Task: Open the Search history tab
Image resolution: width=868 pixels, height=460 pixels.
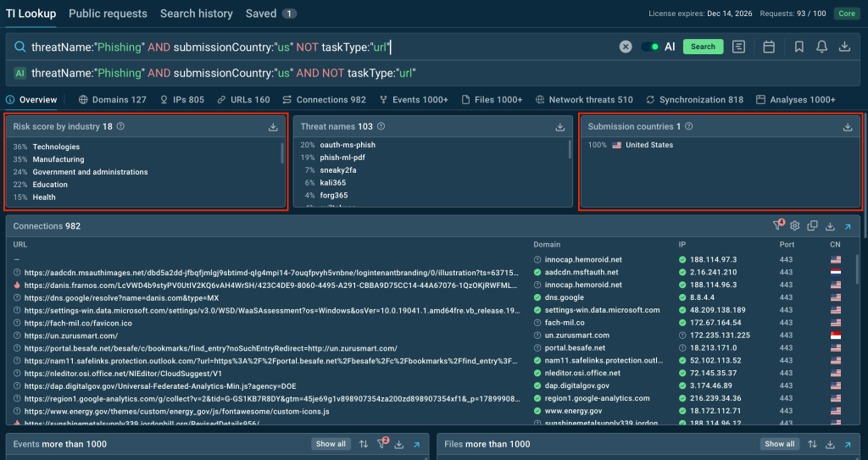Action: point(197,14)
